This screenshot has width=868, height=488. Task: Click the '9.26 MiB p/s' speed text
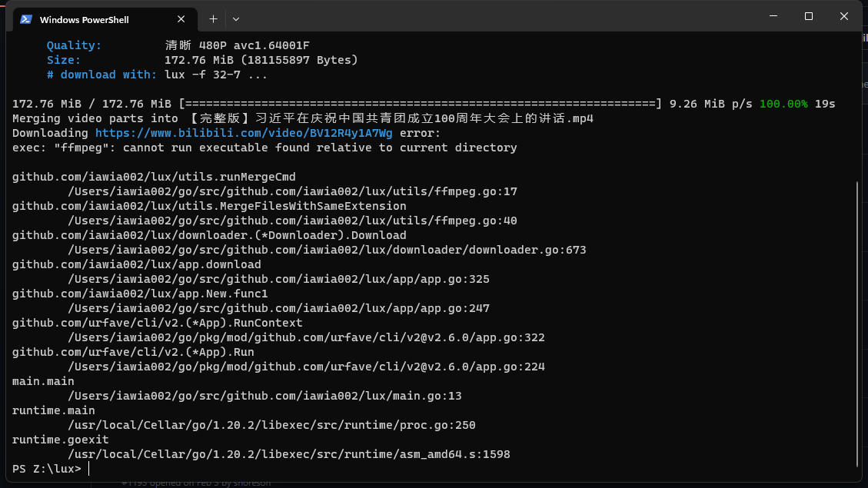(711, 104)
